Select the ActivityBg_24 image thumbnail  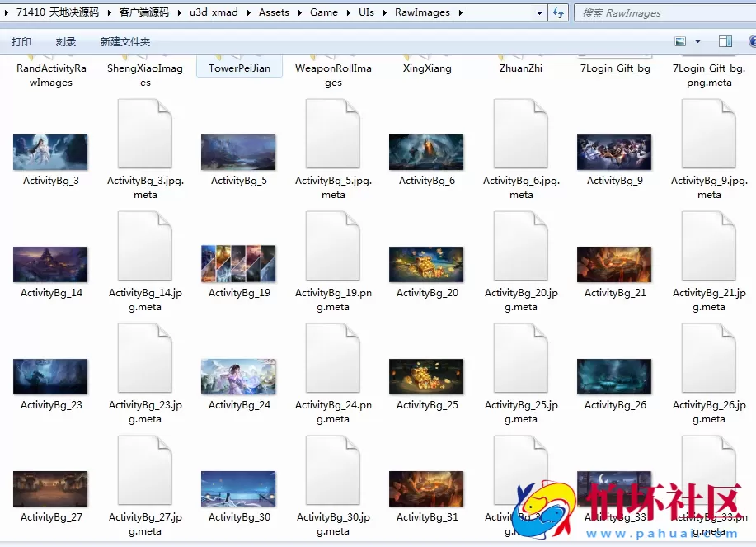(x=238, y=376)
